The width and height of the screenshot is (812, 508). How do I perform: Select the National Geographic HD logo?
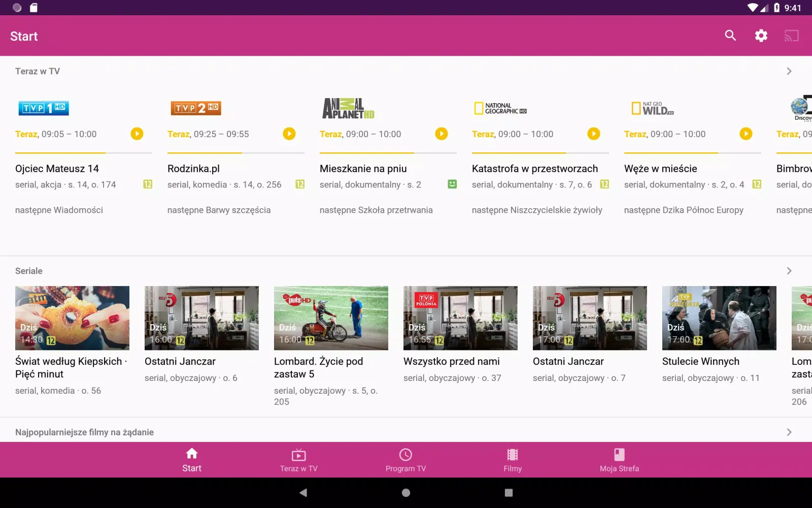(x=500, y=108)
